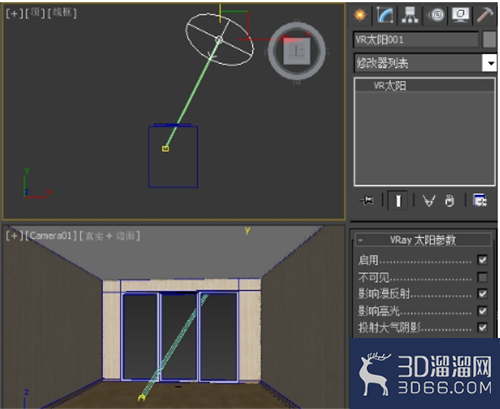500x409 pixels.
Task: Open the 真实+边面 shading menu
Action: [110, 236]
